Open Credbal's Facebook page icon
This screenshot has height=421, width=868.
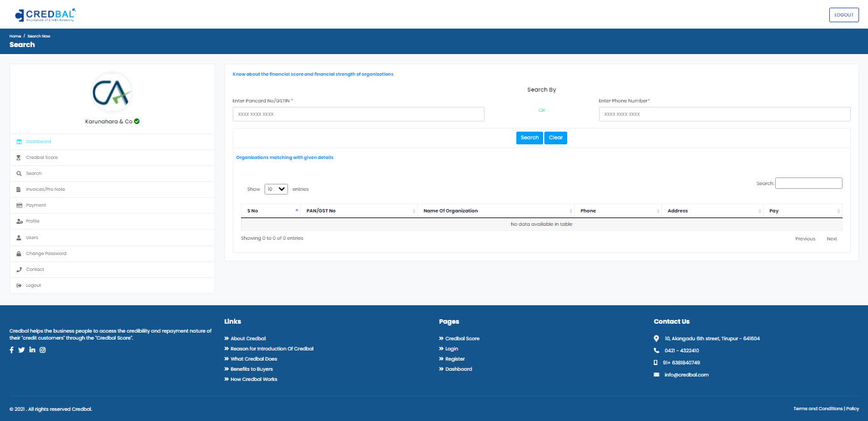[11, 350]
